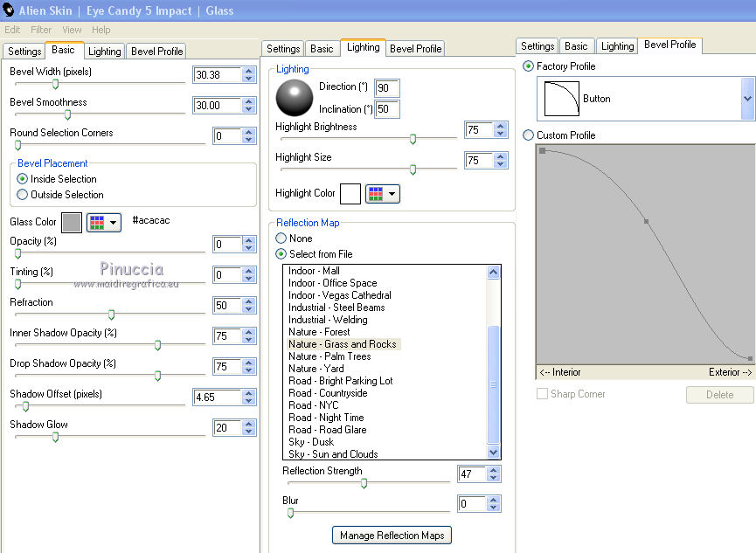Click the Shadow Offset value field
Viewport: 756px width, 553px height.
(216, 397)
